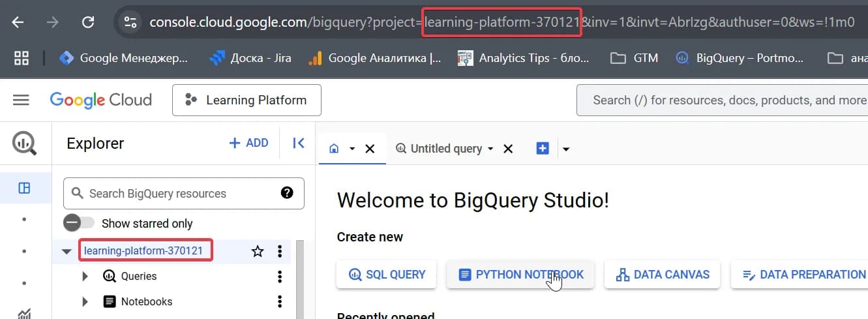The width and height of the screenshot is (868, 319).
Task: Click the Search for resources field
Action: pyautogui.click(x=722, y=100)
